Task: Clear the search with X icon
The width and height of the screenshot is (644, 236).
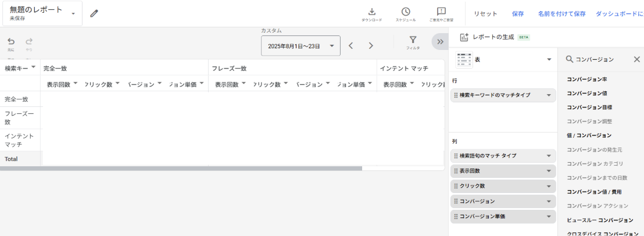Action: pos(636,59)
